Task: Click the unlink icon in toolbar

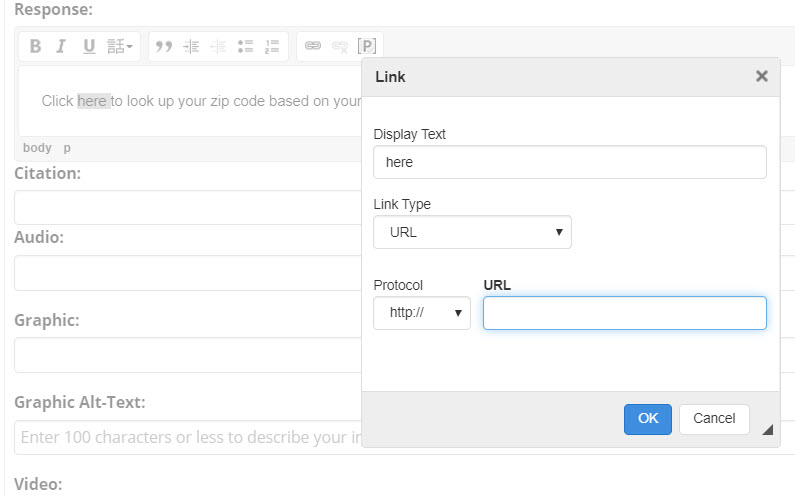Action: (x=340, y=46)
